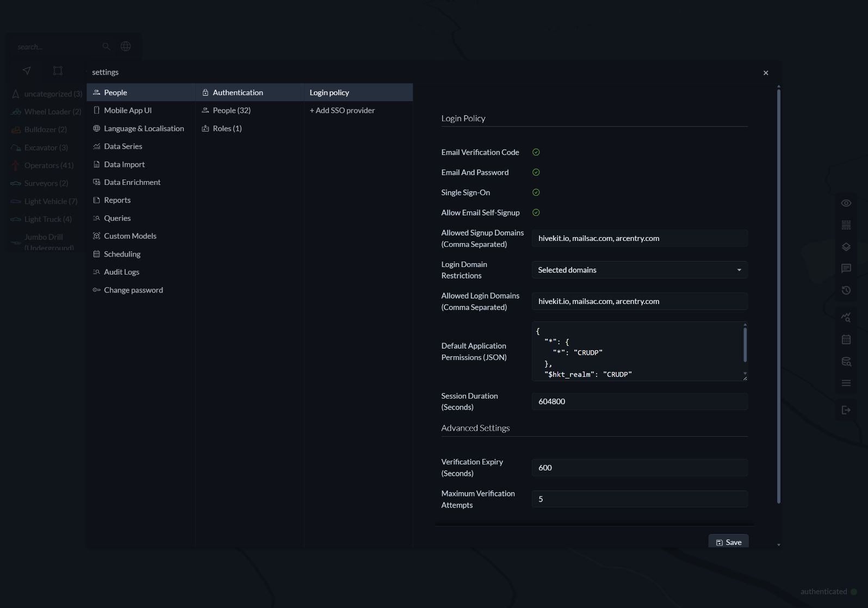Click the Maximum Verification Attempts field
The width and height of the screenshot is (868, 608).
point(640,499)
